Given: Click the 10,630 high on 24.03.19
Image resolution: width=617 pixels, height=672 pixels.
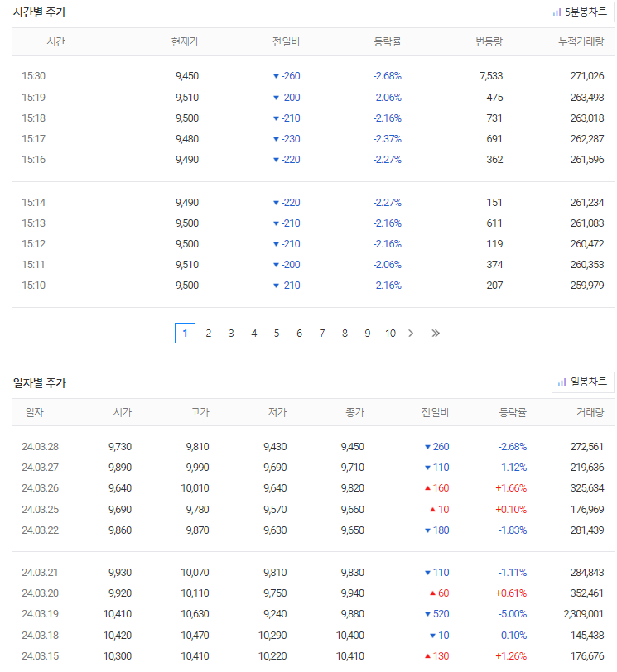Looking at the screenshot, I should tap(195, 614).
